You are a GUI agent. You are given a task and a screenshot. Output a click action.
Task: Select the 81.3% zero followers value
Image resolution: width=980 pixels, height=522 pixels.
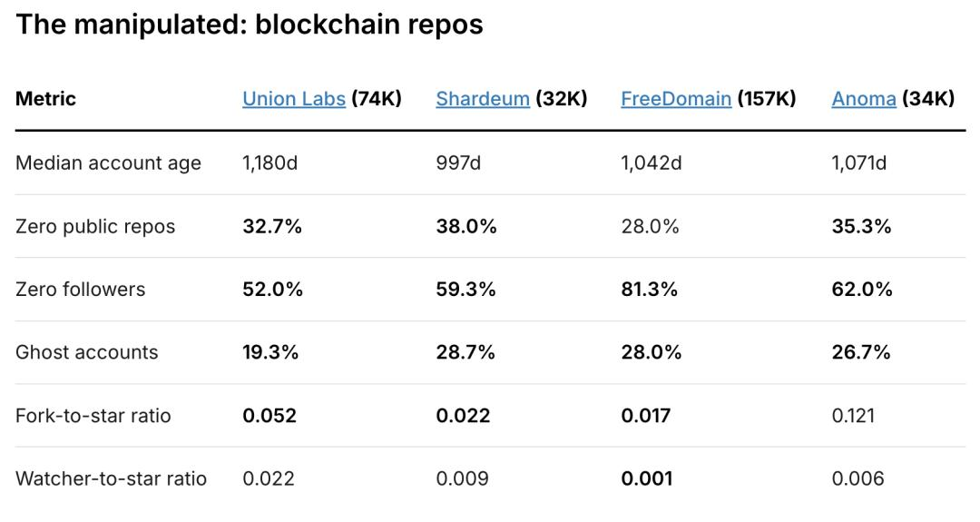651,290
